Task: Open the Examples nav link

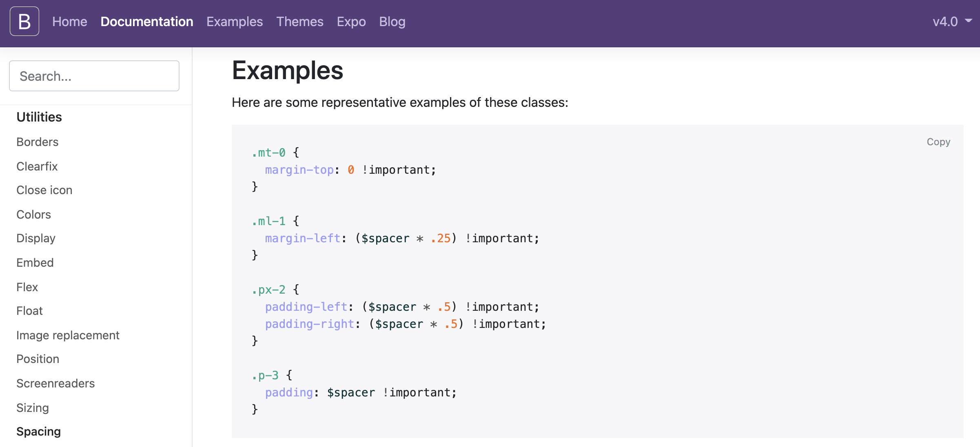Action: (235, 22)
